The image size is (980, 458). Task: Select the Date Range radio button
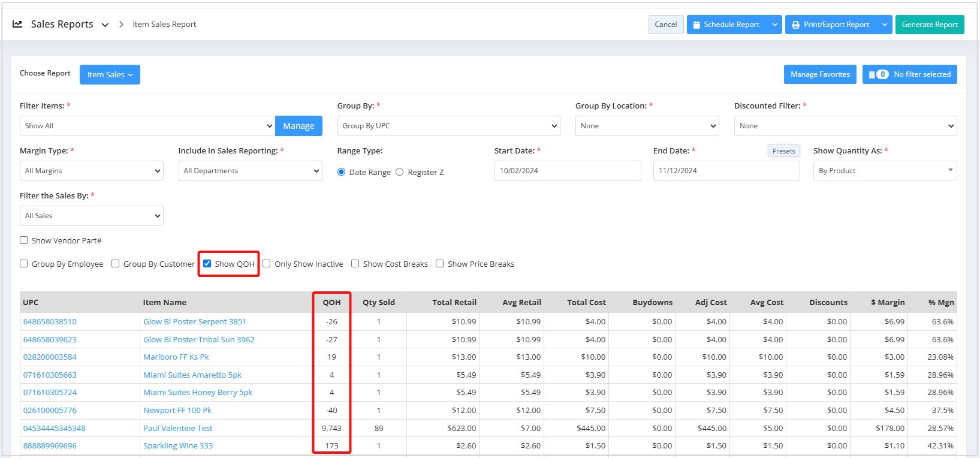(x=341, y=172)
